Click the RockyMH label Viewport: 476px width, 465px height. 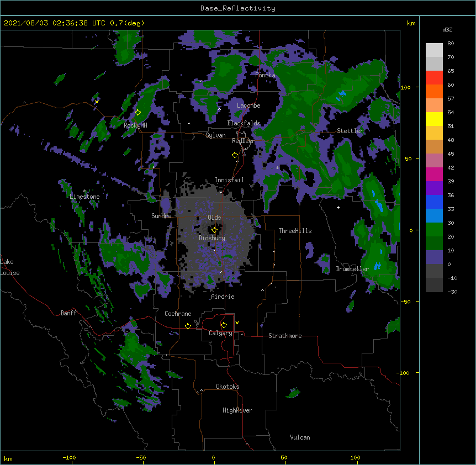coord(135,125)
